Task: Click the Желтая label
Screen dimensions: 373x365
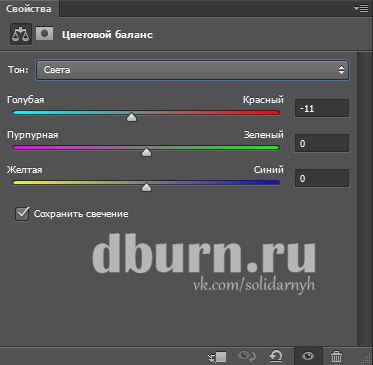Action: (24, 170)
